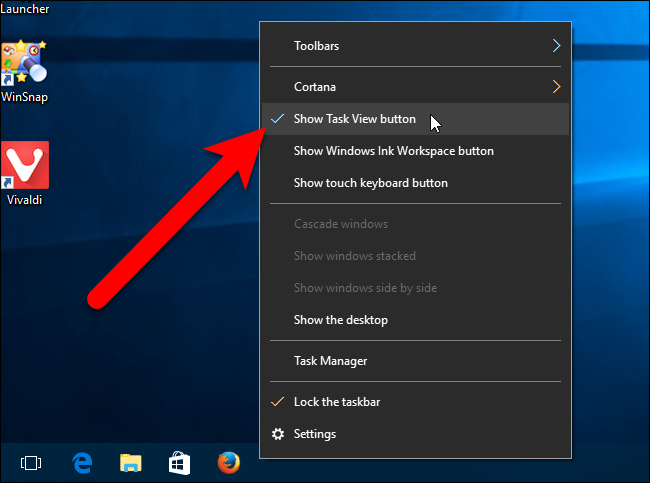
Task: Launch Firefox from the taskbar
Action: point(229,463)
